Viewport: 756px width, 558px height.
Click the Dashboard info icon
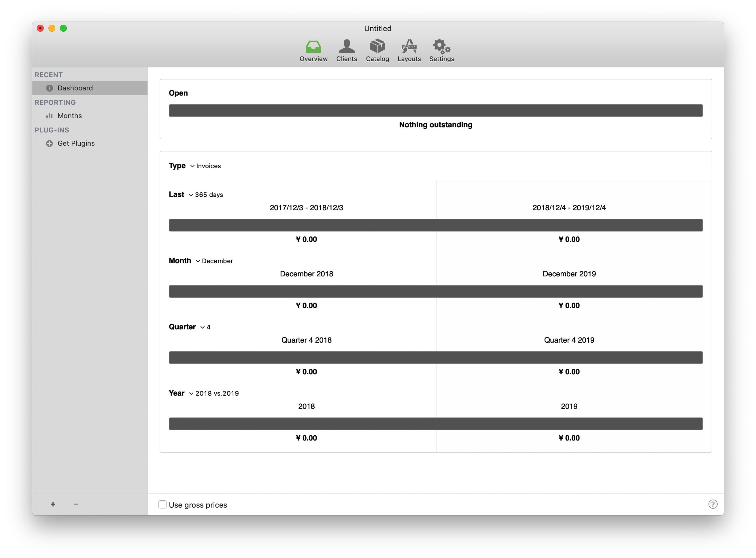[x=49, y=88]
